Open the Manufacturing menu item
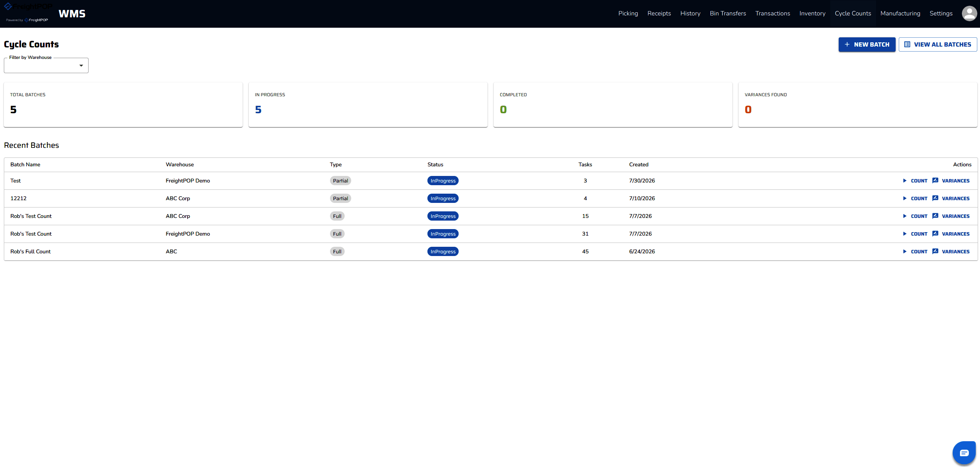Viewport: 980px width, 467px height. click(900, 13)
